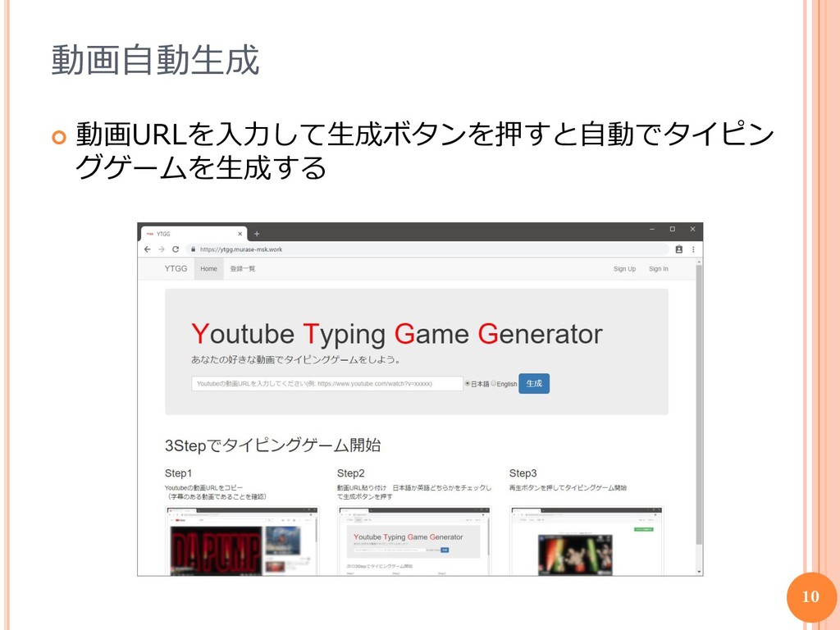Select the 日本語 radio button
The height and width of the screenshot is (630, 840).
[x=467, y=384]
